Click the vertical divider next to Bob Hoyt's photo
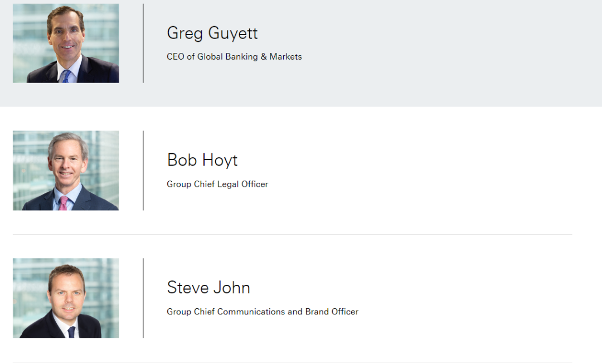 143,171
